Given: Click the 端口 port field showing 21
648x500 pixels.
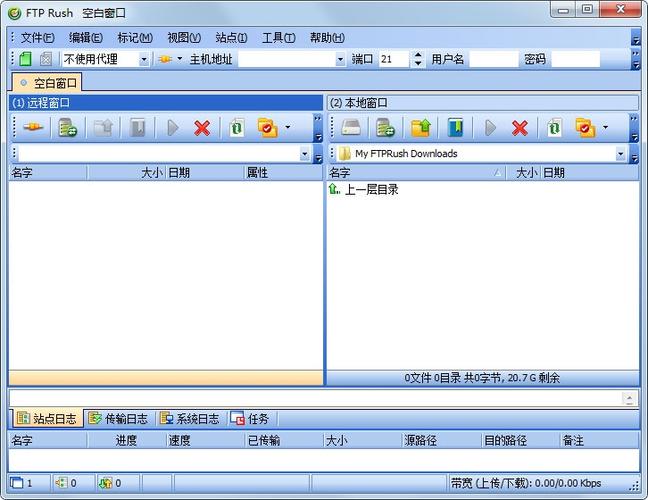Looking at the screenshot, I should (394, 60).
